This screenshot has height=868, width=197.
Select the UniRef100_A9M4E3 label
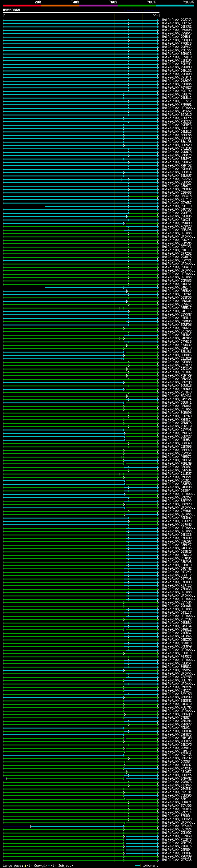177,267
